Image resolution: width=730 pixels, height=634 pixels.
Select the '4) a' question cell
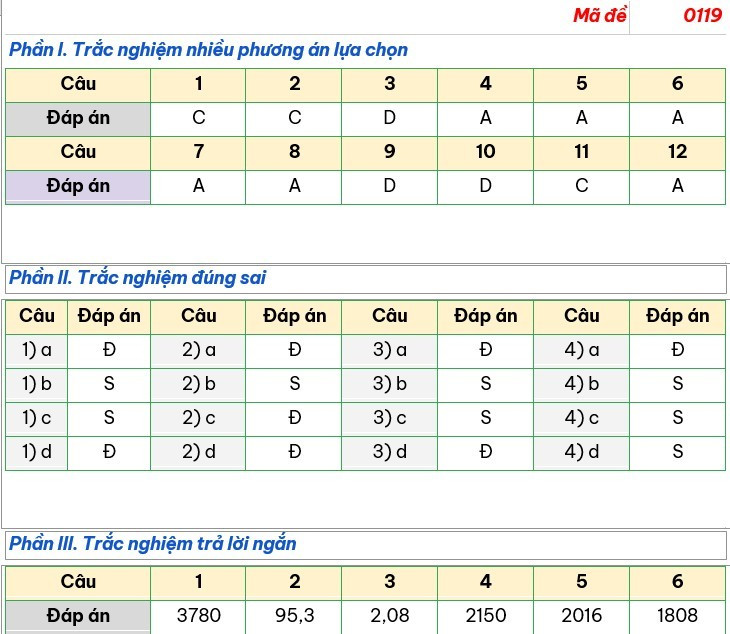coord(581,350)
